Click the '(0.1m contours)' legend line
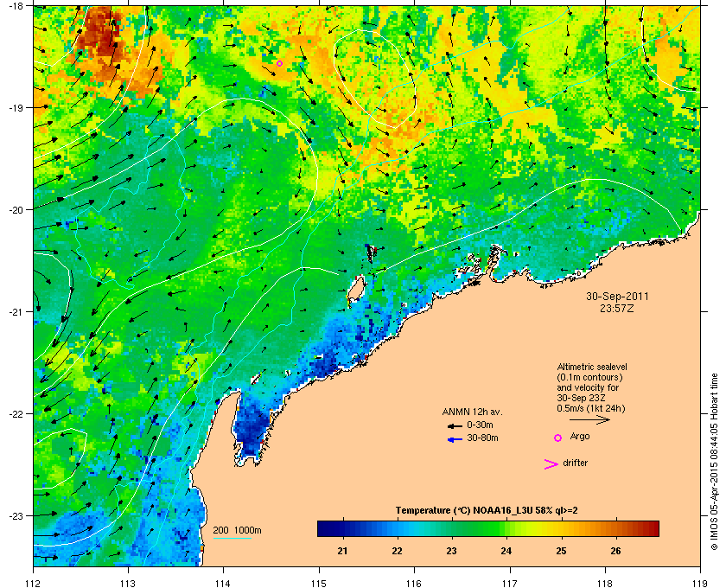 click(589, 377)
